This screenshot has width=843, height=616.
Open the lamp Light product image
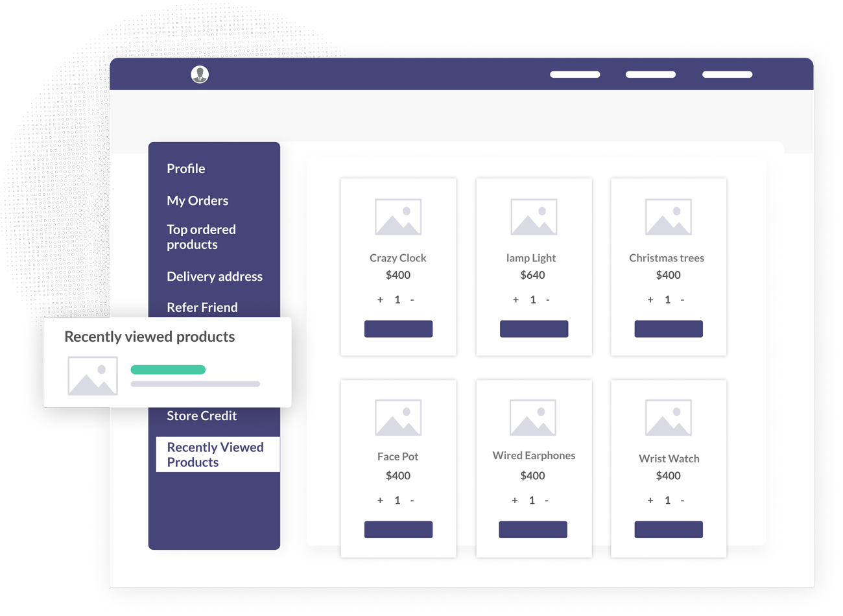click(x=534, y=217)
